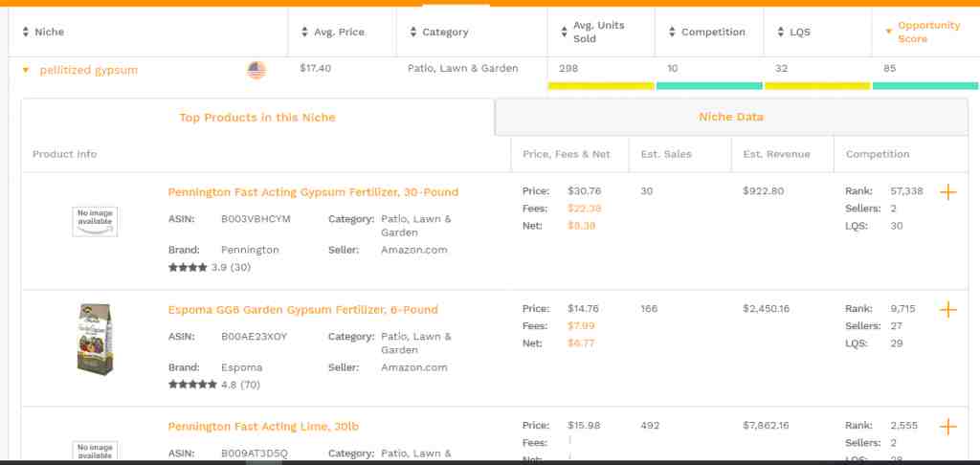
Task: Open Pennington Fast Acting Lime 30lb link
Action: pos(264,427)
